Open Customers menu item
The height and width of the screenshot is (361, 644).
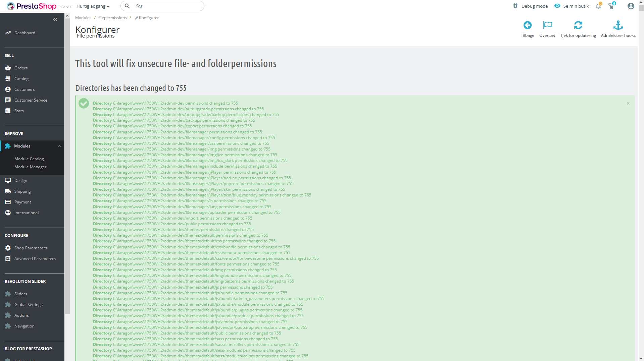24,89
